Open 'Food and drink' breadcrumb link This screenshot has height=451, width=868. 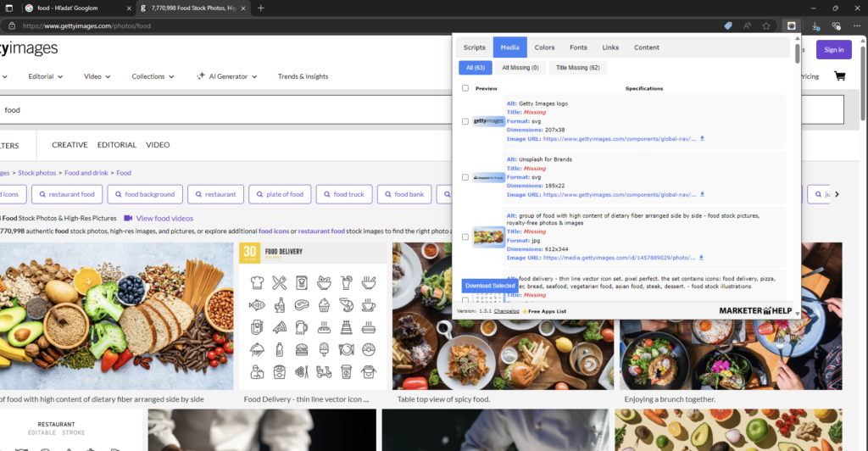tap(86, 173)
